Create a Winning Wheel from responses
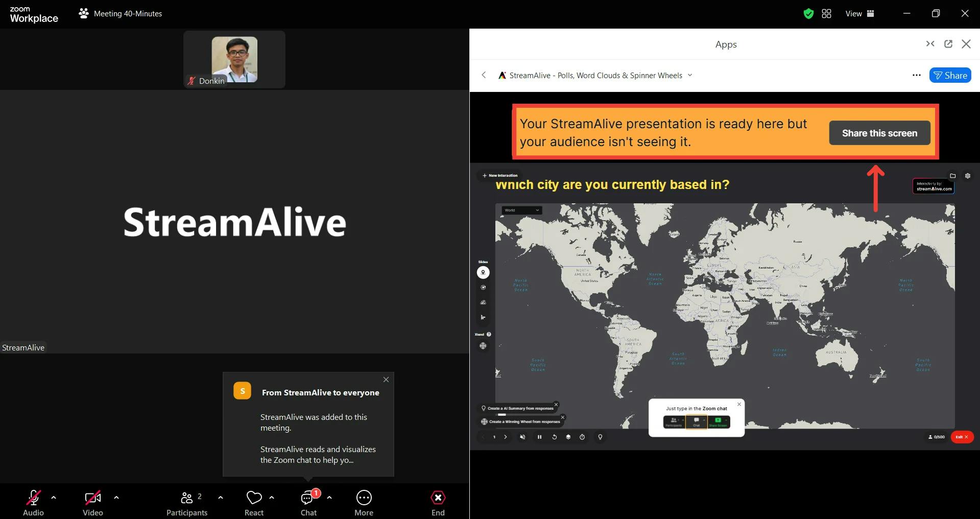The width and height of the screenshot is (980, 519). [521, 421]
